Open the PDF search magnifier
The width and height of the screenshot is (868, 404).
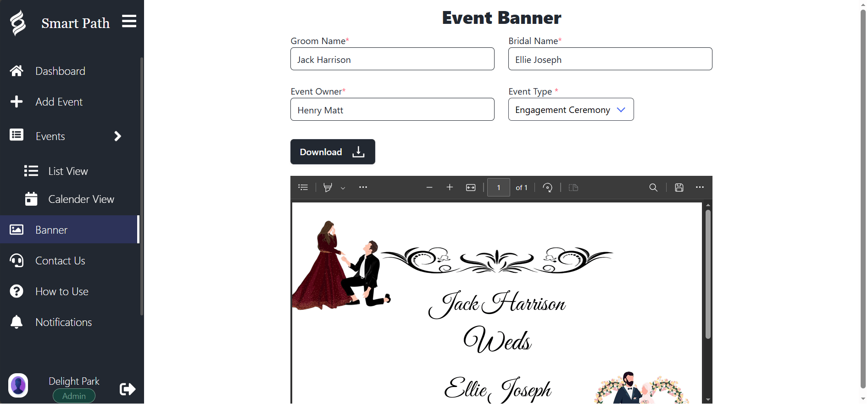click(x=653, y=187)
